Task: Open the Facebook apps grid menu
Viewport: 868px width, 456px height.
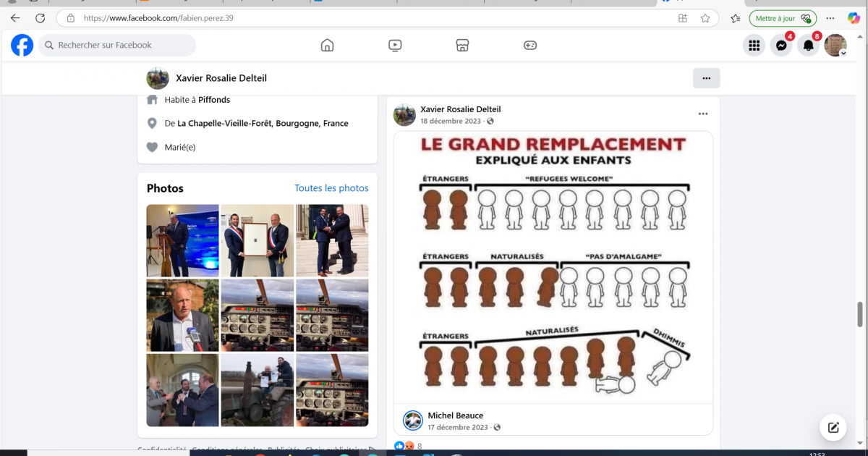Action: [754, 46]
